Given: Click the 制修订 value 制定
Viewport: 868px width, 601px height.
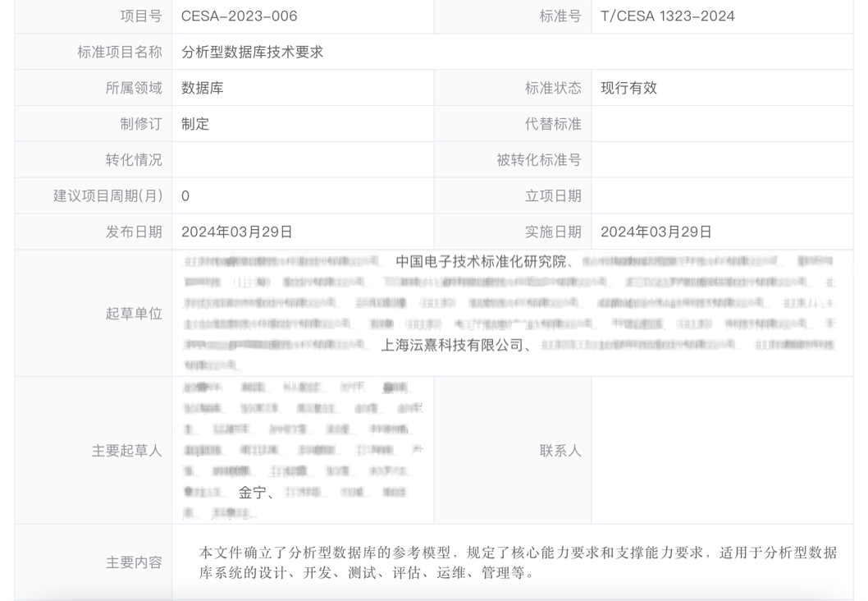Looking at the screenshot, I should (191, 123).
